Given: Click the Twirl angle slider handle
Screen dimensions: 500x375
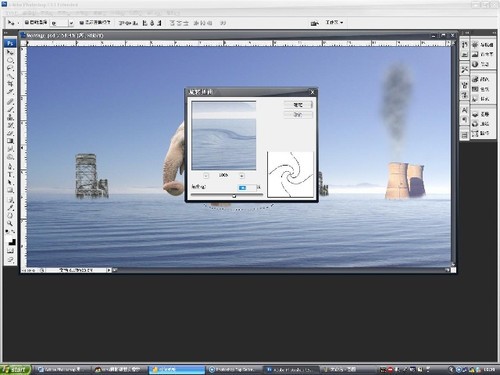Looking at the screenshot, I should coord(234,196).
